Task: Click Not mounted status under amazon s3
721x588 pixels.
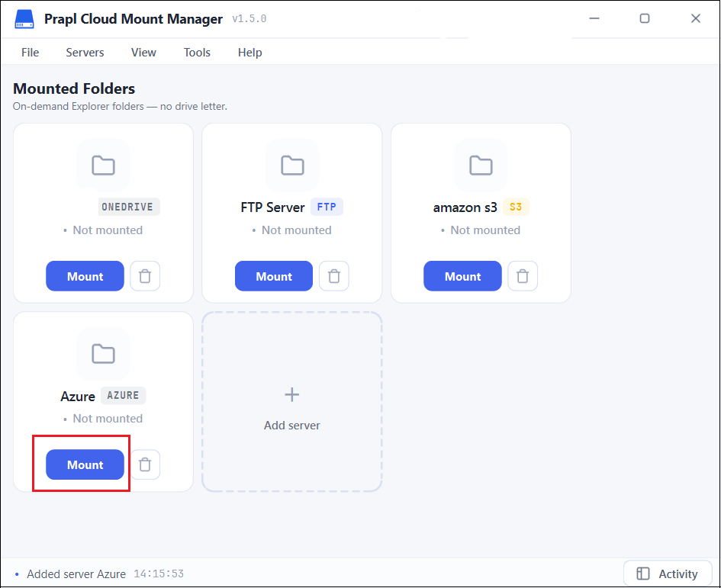Action: point(485,230)
